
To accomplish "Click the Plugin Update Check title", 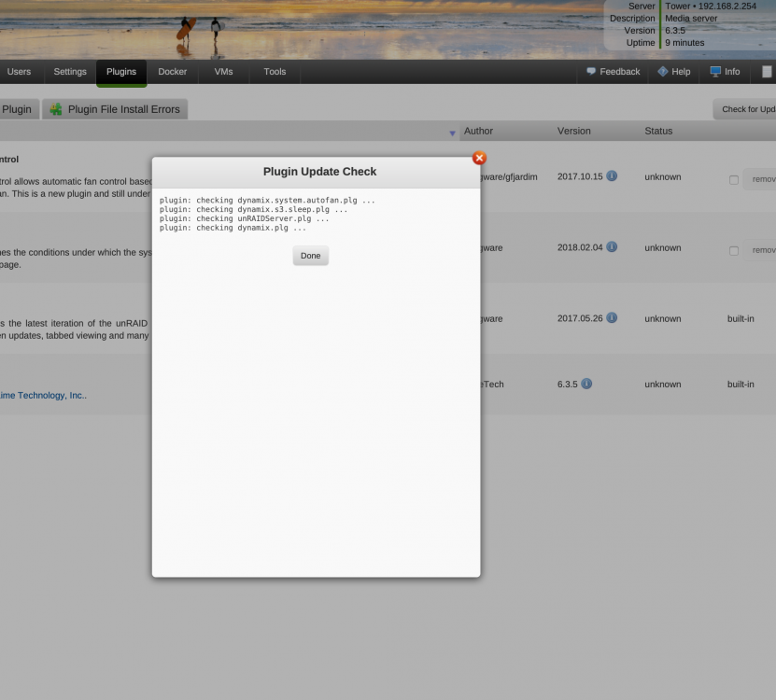I will click(319, 172).
